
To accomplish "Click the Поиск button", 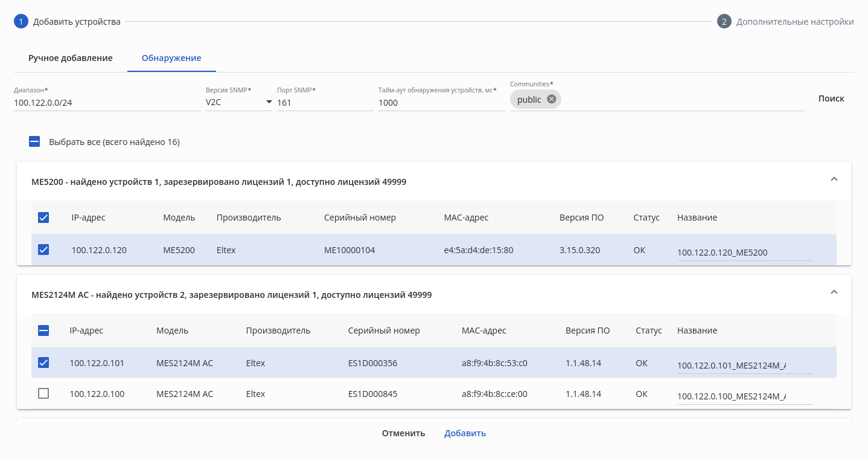I will tap(831, 98).
